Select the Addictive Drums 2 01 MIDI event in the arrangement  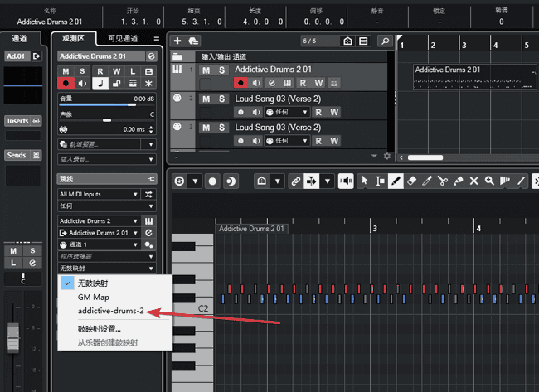click(x=474, y=77)
